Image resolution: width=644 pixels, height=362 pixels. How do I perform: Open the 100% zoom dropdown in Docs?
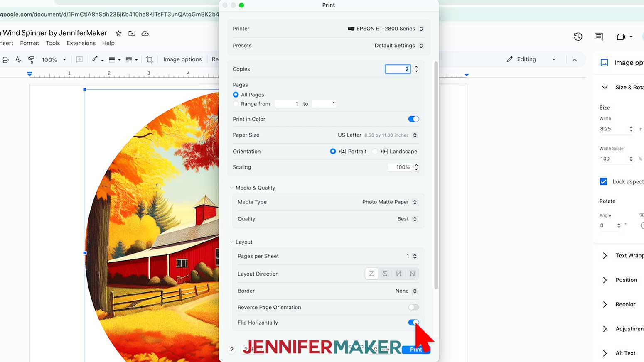[x=54, y=60]
